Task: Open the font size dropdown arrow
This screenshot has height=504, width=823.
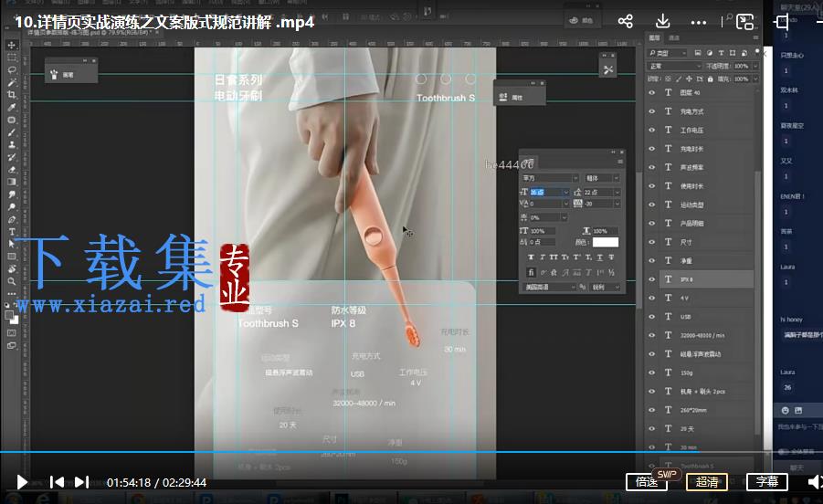Action: pyautogui.click(x=565, y=193)
